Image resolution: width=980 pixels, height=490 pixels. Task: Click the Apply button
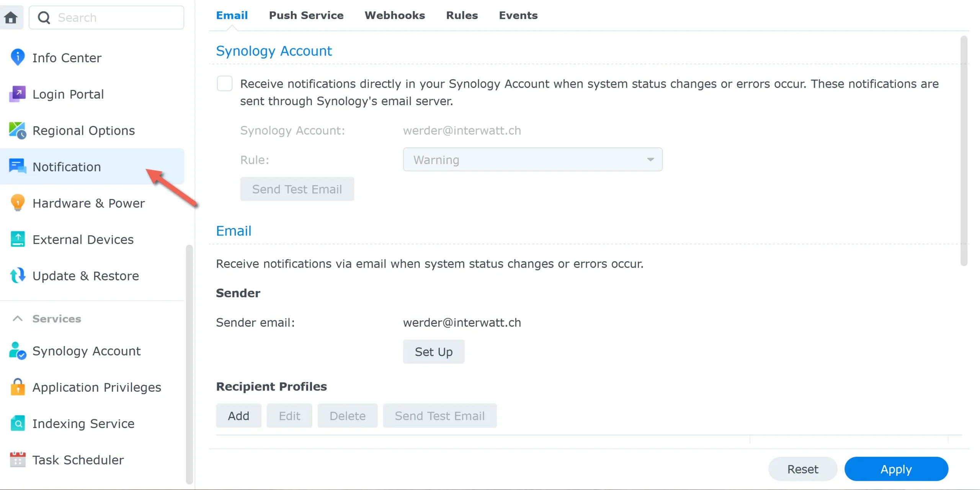pos(896,469)
